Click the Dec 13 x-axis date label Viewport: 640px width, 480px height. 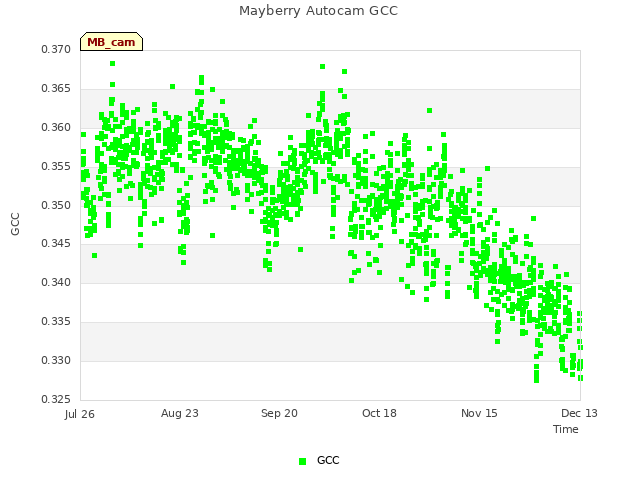click(579, 413)
